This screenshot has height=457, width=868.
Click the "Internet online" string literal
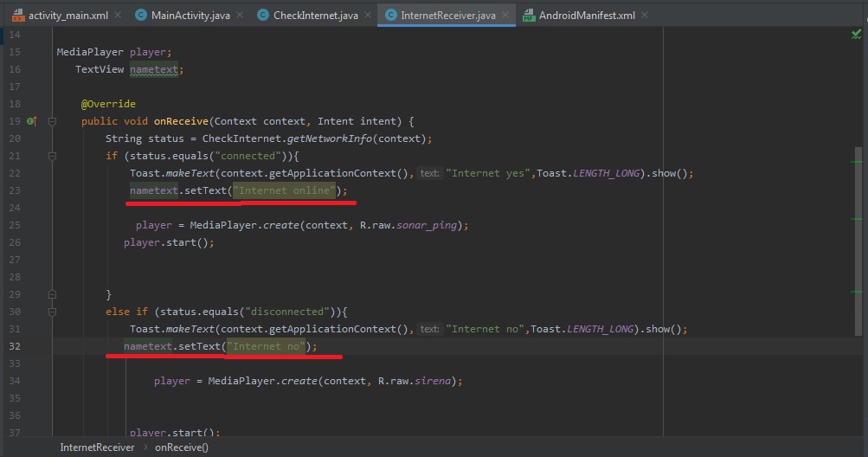click(x=284, y=190)
